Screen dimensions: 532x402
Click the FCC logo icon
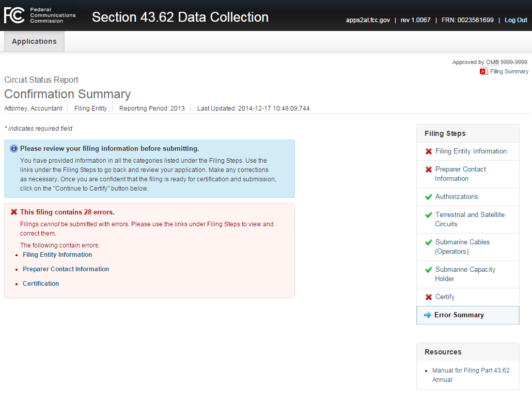pos(14,16)
